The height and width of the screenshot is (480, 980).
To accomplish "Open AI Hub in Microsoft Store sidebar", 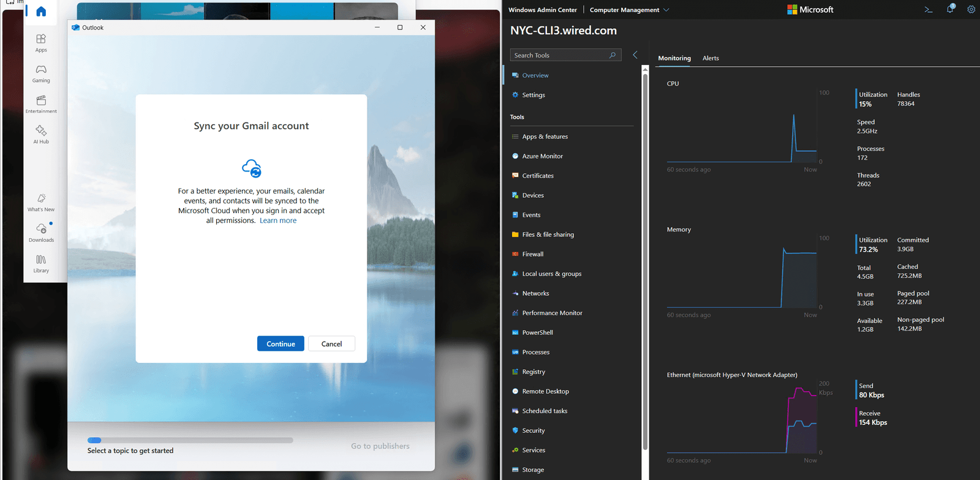I will [41, 134].
